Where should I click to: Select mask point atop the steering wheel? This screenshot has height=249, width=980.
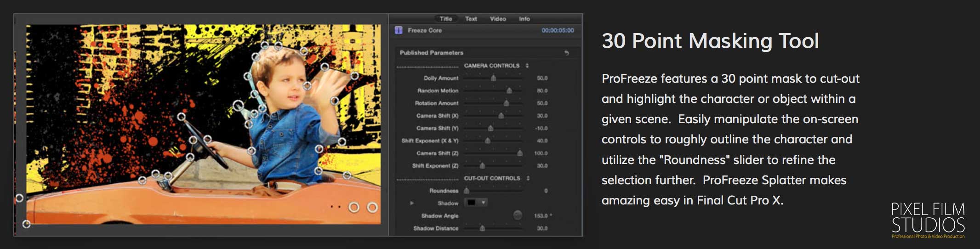click(x=182, y=117)
